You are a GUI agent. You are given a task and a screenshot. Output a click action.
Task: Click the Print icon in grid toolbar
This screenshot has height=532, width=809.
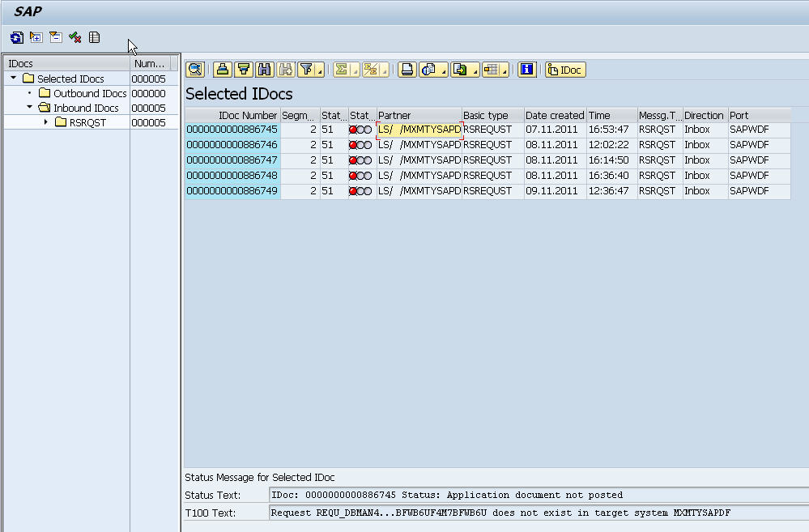407,70
